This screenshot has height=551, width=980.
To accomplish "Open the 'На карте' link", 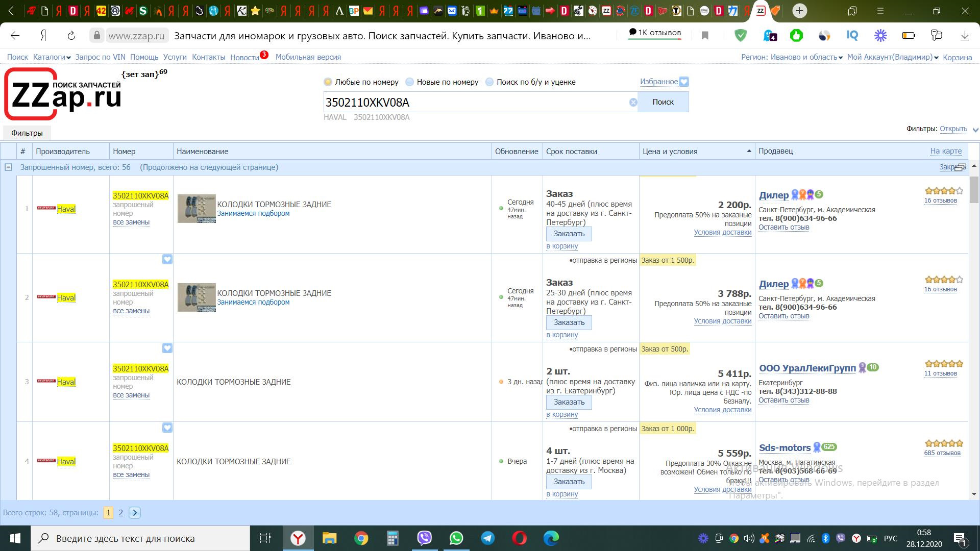I will pyautogui.click(x=946, y=151).
